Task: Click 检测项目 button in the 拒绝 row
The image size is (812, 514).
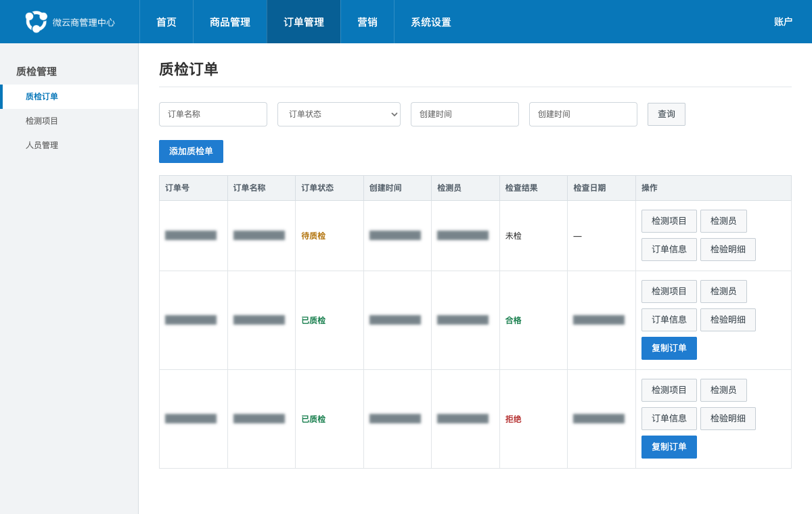Action: pos(669,390)
